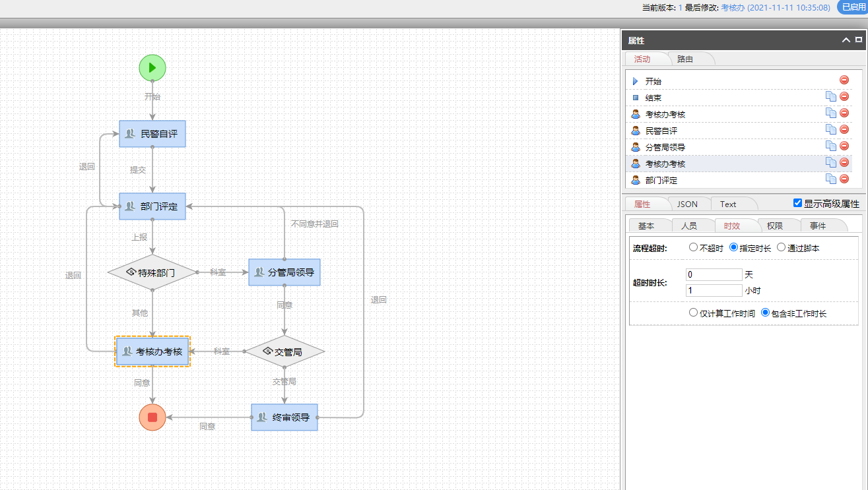The height and width of the screenshot is (490, 868).
Task: Click the 天 timeout duration input field
Action: (714, 274)
